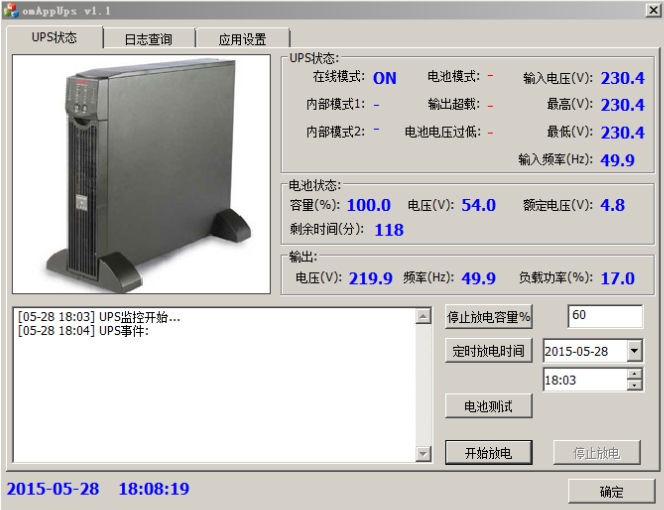The width and height of the screenshot is (664, 510).
Task: Close the omAppUps window
Action: coord(650,9)
